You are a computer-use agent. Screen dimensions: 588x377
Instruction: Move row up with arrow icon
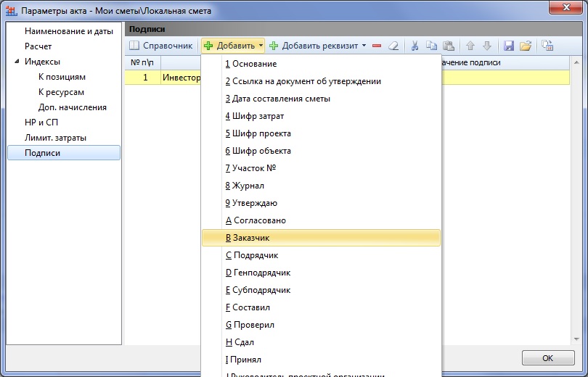tap(470, 46)
